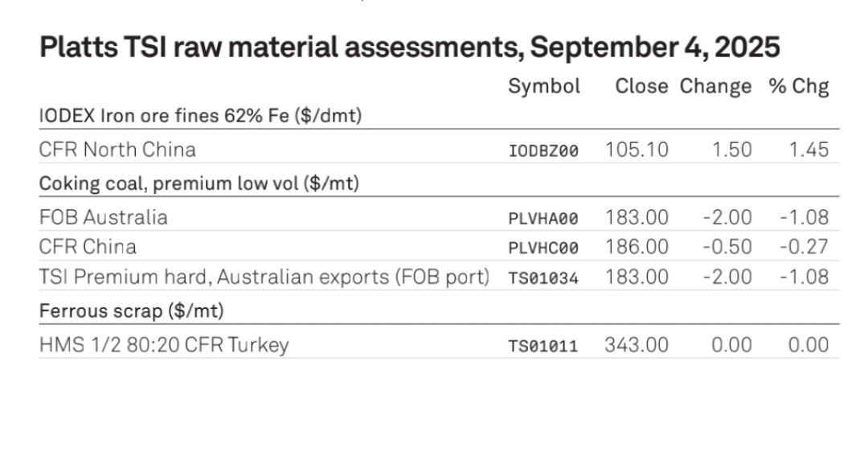Select TSI Premium hard Australian exports row
Screen dimensions: 868x452
coord(439,276)
